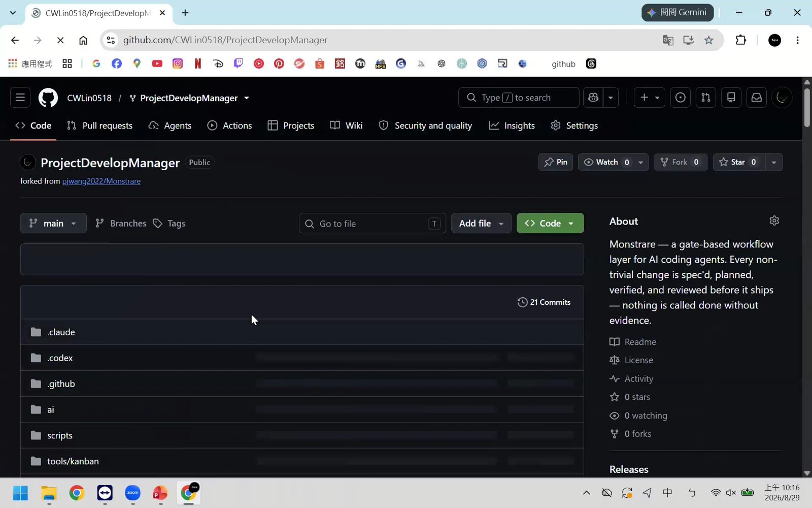
Task: Expand the Add file dropdown
Action: (481, 223)
